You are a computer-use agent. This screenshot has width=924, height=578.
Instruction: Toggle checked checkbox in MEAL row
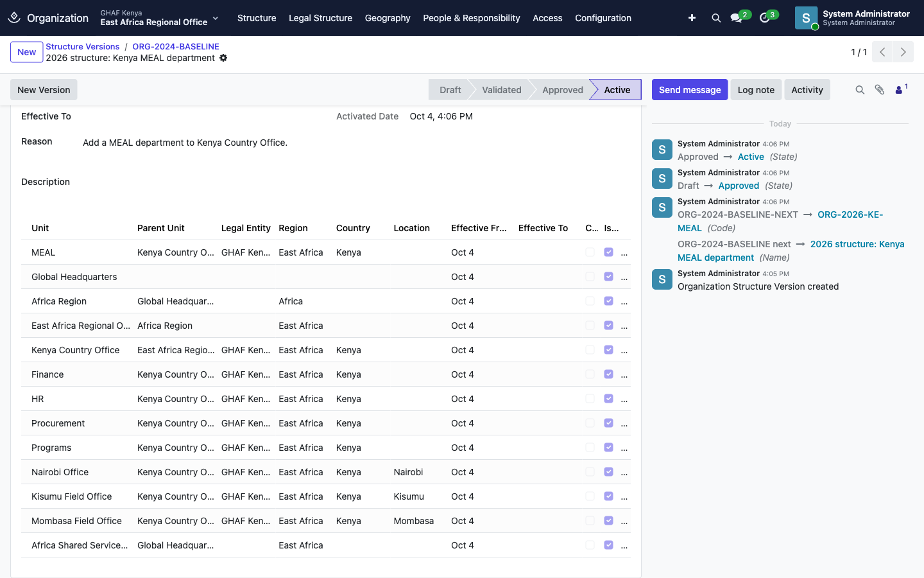pos(609,252)
